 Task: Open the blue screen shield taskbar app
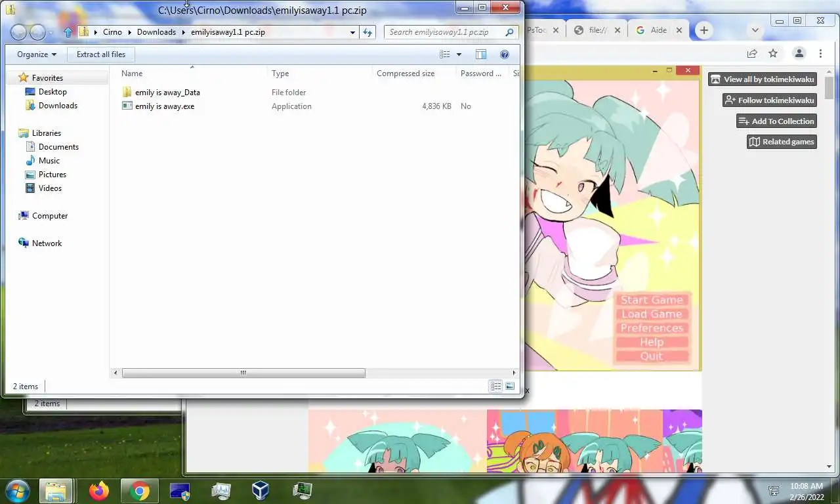(179, 491)
